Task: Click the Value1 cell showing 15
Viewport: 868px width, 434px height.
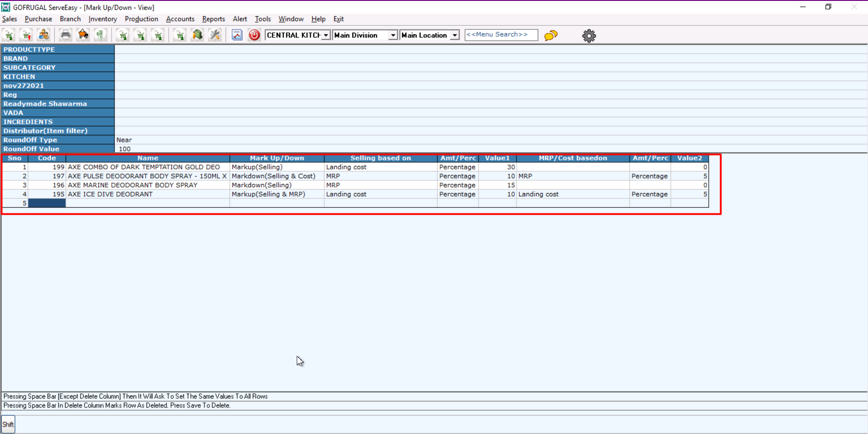Action: (x=498, y=185)
